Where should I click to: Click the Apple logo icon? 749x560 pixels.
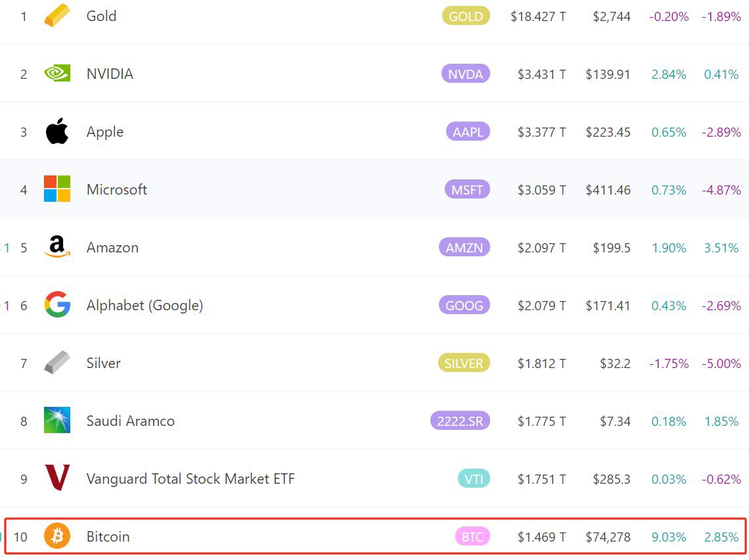click(x=57, y=131)
